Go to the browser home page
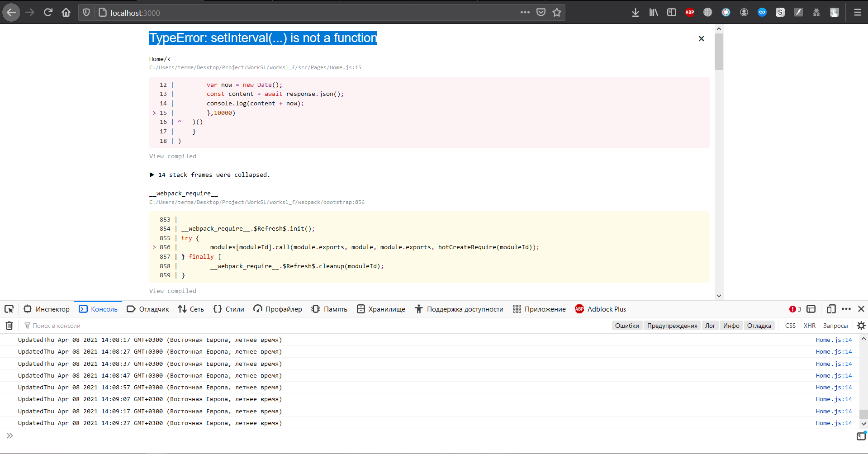The image size is (868, 454). coord(66,13)
